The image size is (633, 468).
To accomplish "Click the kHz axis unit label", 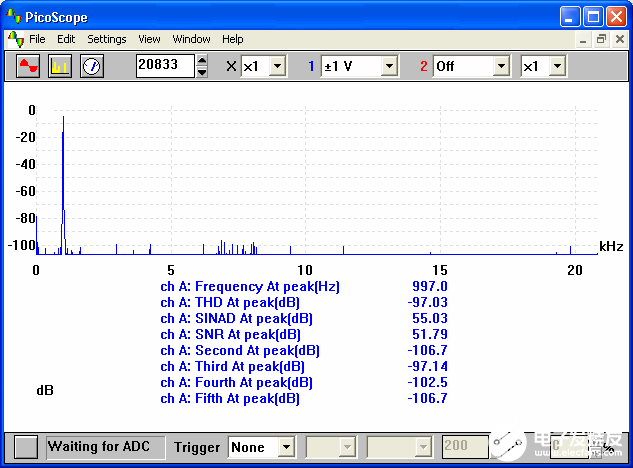I will pos(611,246).
